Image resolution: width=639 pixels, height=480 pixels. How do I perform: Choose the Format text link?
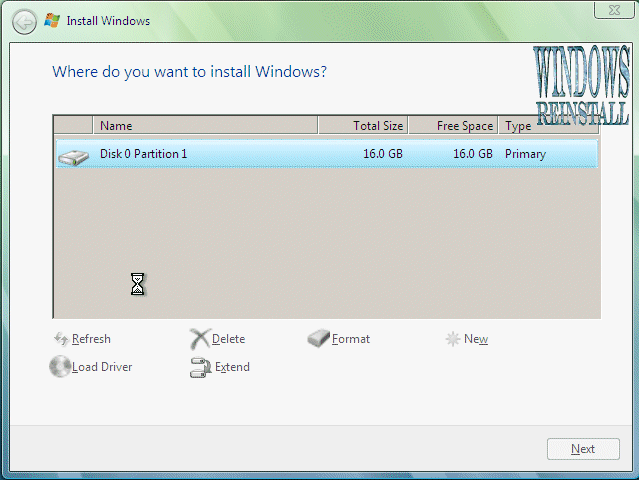point(351,339)
